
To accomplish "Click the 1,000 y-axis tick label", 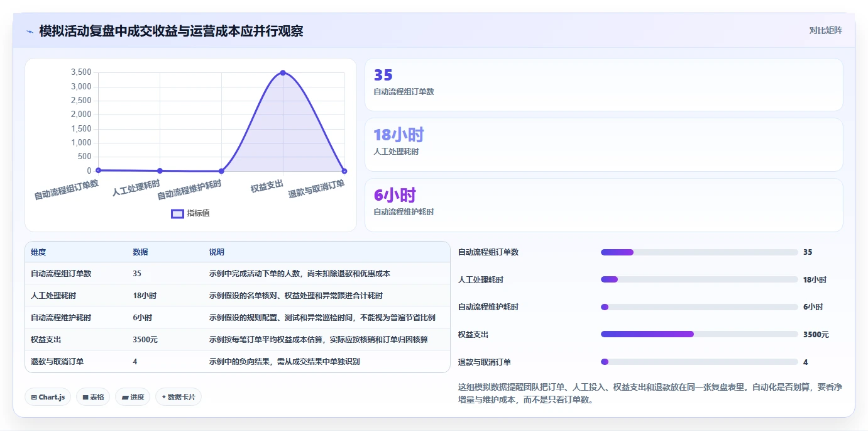I will (x=81, y=143).
